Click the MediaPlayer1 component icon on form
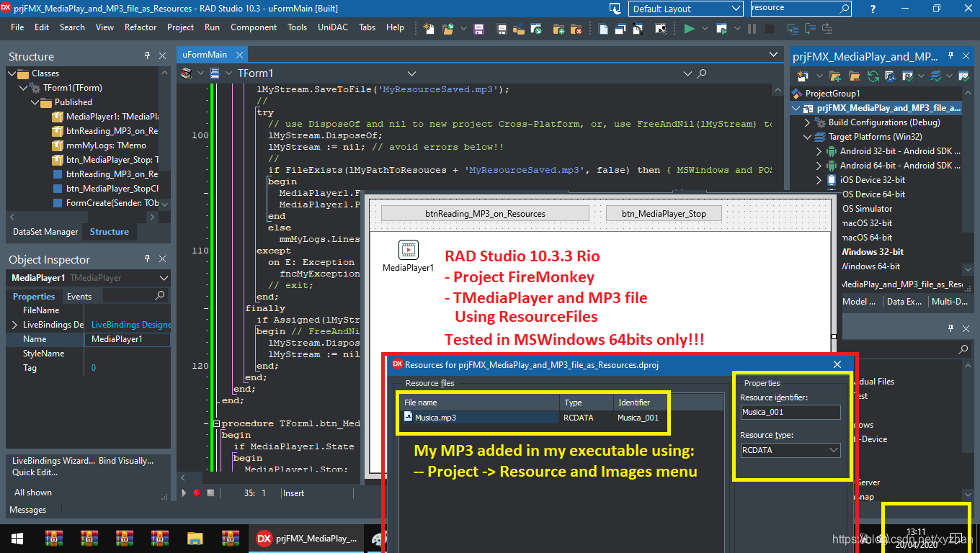Screen dimensions: 980x553 (409, 250)
